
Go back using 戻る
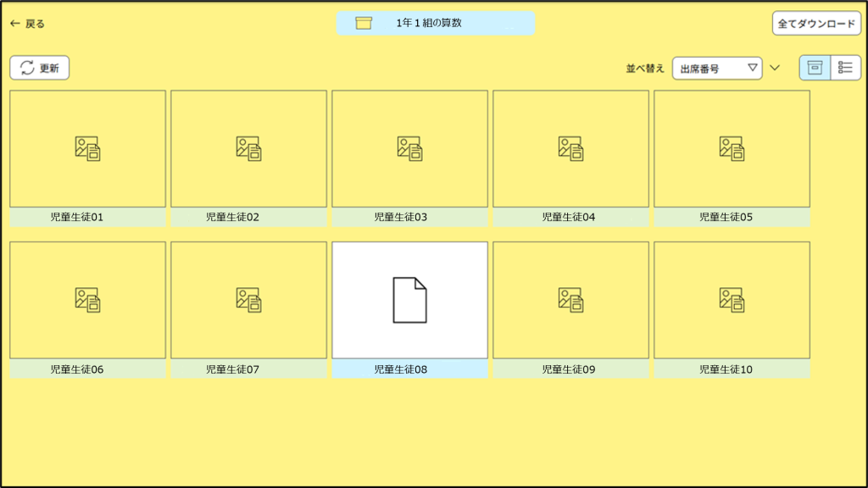tap(27, 24)
